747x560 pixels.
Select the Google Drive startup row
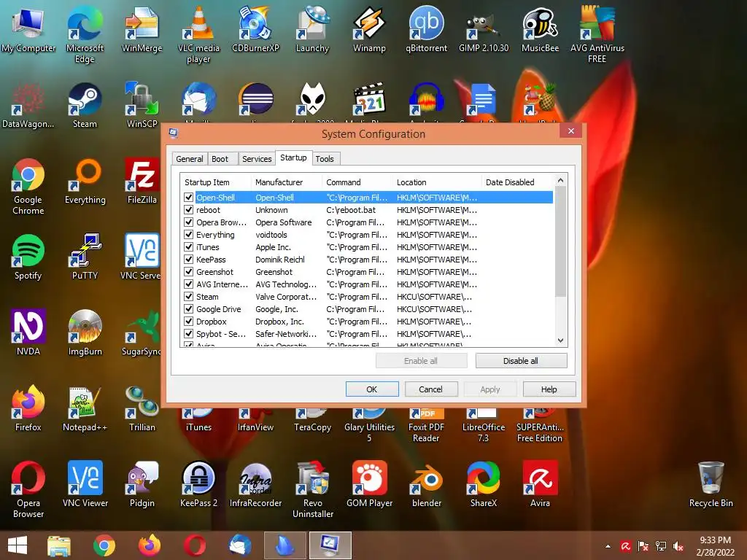tap(367, 309)
